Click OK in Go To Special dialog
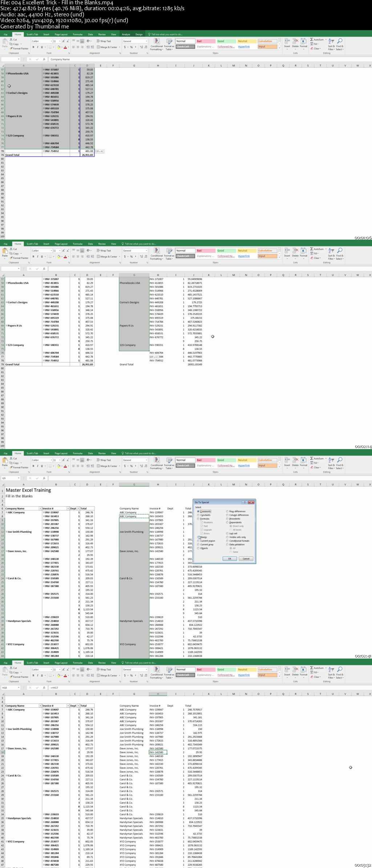Image resolution: width=372 pixels, height=868 pixels. [x=230, y=559]
